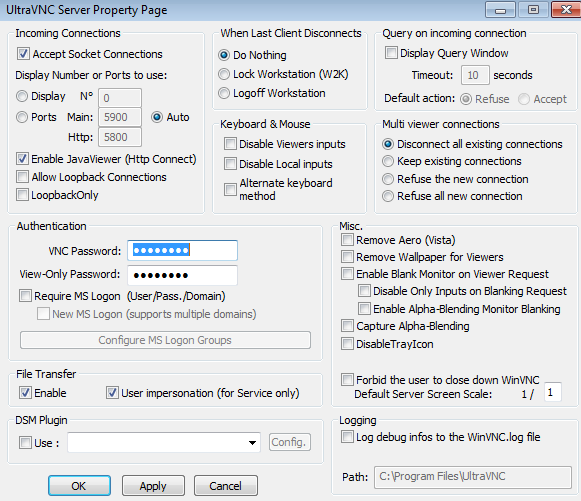581x501 pixels.
Task: Select Keep existing connections
Action: [x=388, y=161]
